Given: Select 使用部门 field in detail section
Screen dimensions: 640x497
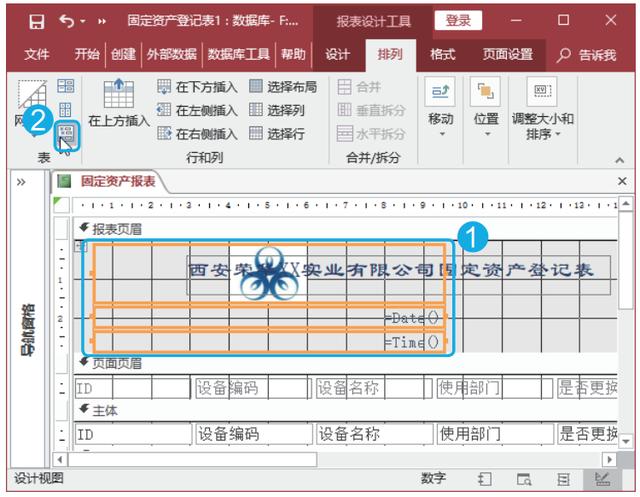Looking at the screenshot, I should (x=496, y=434).
